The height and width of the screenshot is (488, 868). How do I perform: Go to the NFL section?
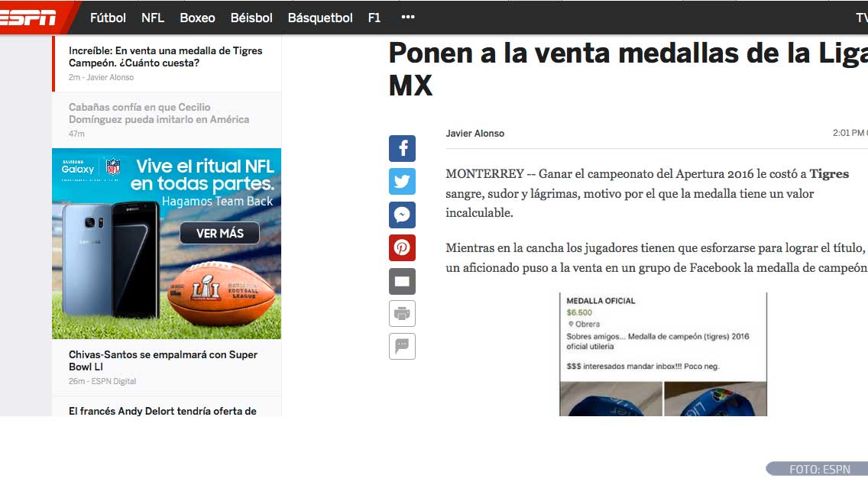tap(153, 18)
